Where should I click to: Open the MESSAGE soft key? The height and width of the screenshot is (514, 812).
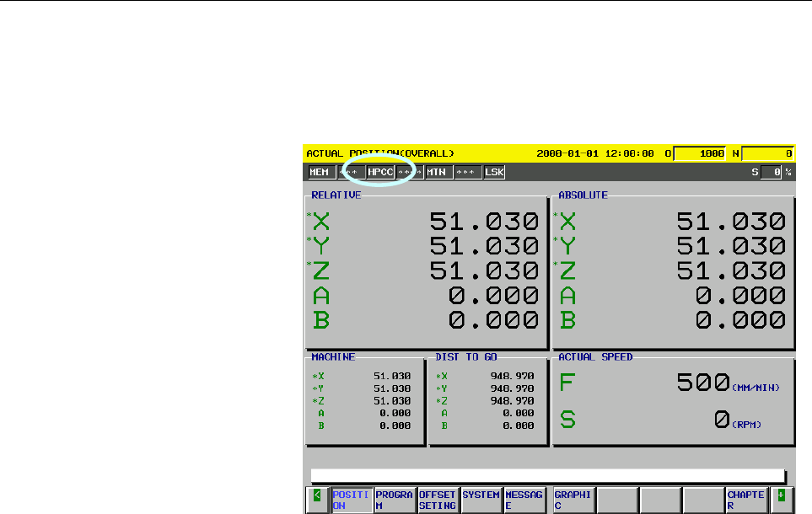click(x=524, y=500)
